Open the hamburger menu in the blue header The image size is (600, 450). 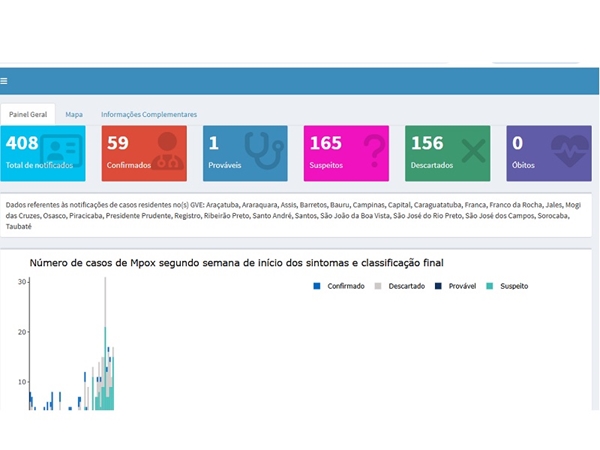click(x=4, y=81)
